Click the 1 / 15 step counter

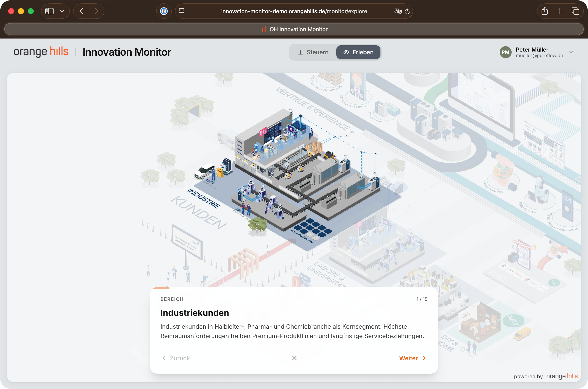click(x=422, y=299)
